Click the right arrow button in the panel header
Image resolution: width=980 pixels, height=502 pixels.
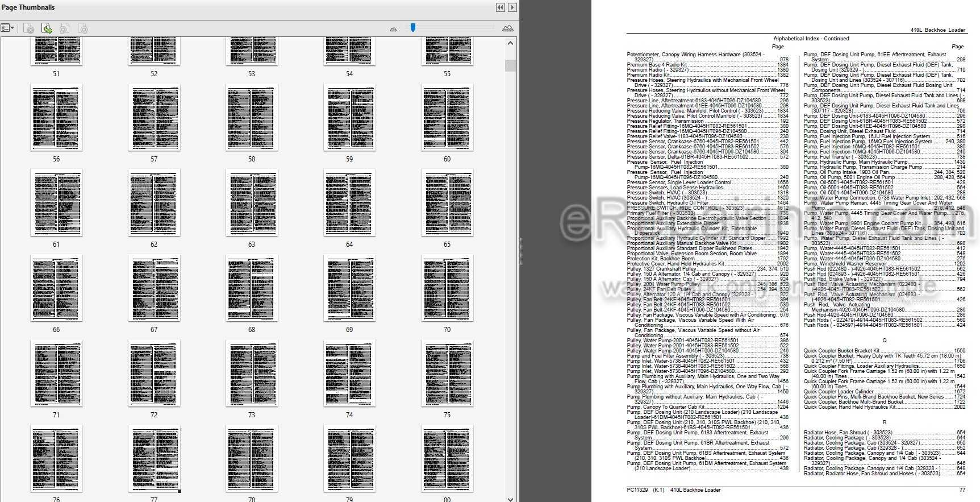(x=512, y=7)
